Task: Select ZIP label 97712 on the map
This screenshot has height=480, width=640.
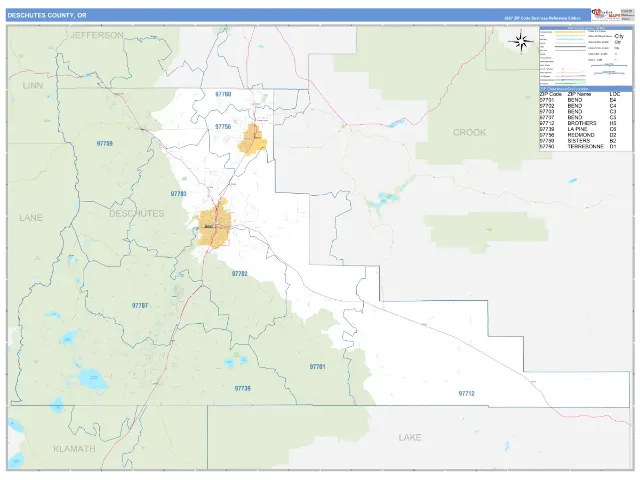Action: click(467, 394)
